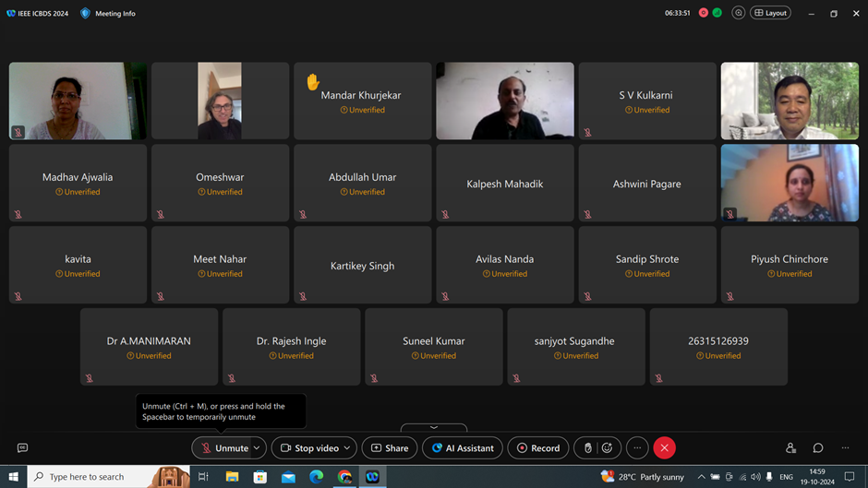The image size is (868, 488).
Task: Select Sandip Shrote's tile
Action: [647, 265]
